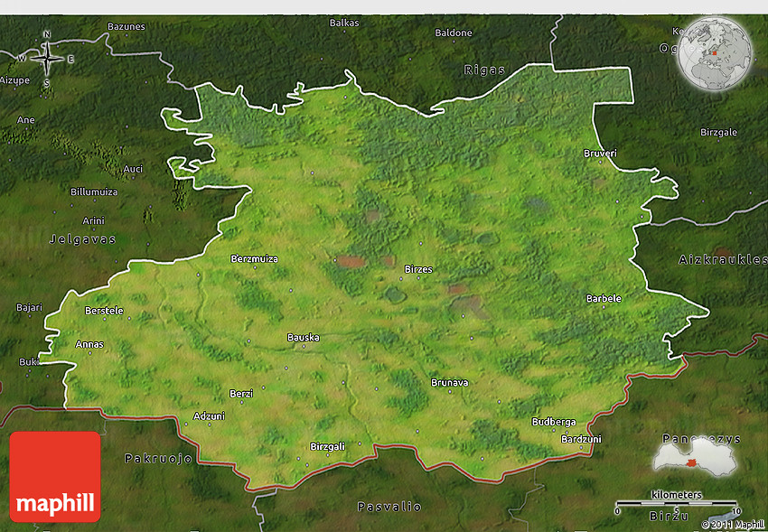Click the Jelgavas region label
768x532 pixels.
pos(82,239)
